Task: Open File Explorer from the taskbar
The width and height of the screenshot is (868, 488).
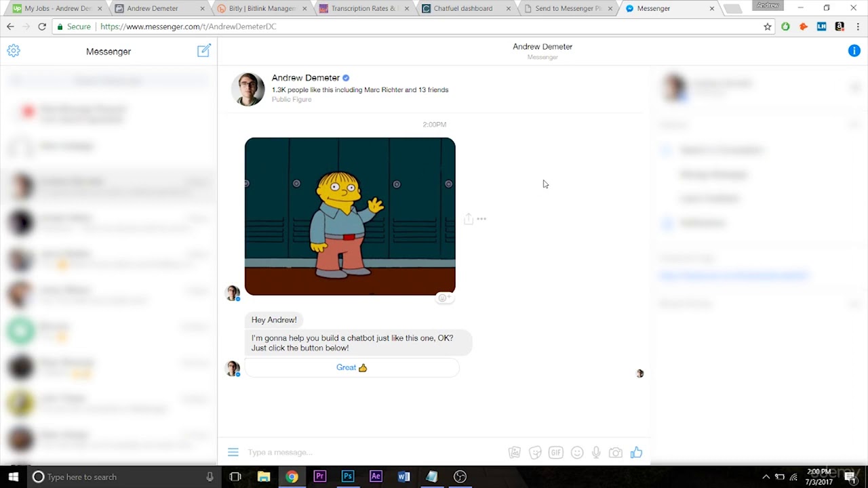Action: 264,476
